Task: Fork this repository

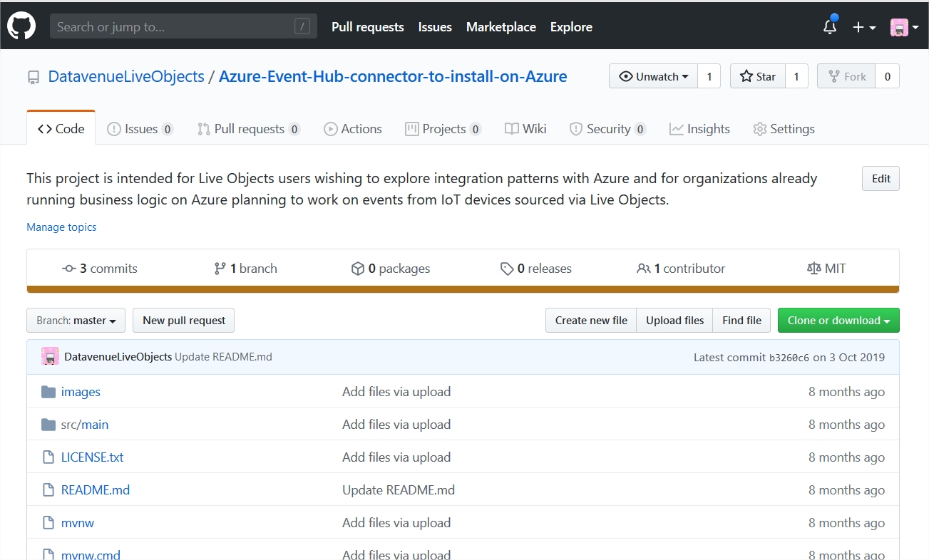Action: coord(846,76)
